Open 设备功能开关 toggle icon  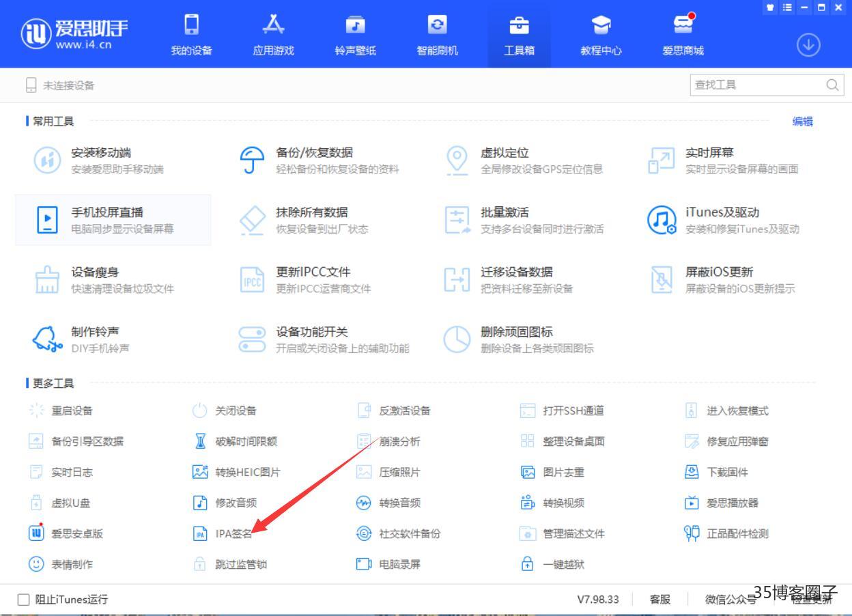(x=252, y=339)
